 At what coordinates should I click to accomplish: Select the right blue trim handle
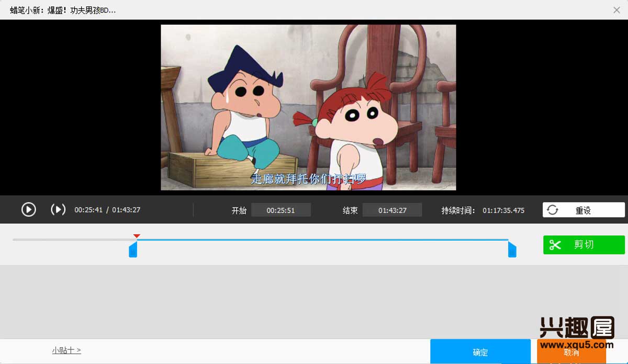(512, 249)
